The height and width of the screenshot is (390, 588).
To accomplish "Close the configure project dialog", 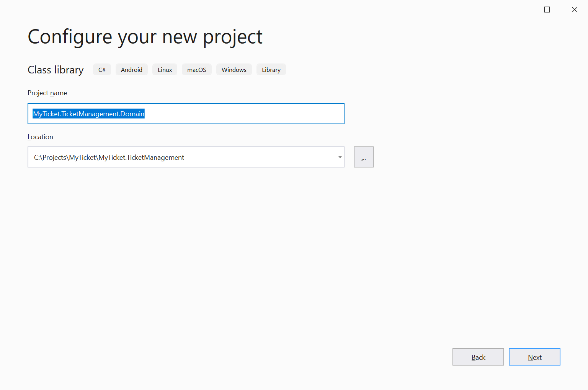I will [x=574, y=10].
